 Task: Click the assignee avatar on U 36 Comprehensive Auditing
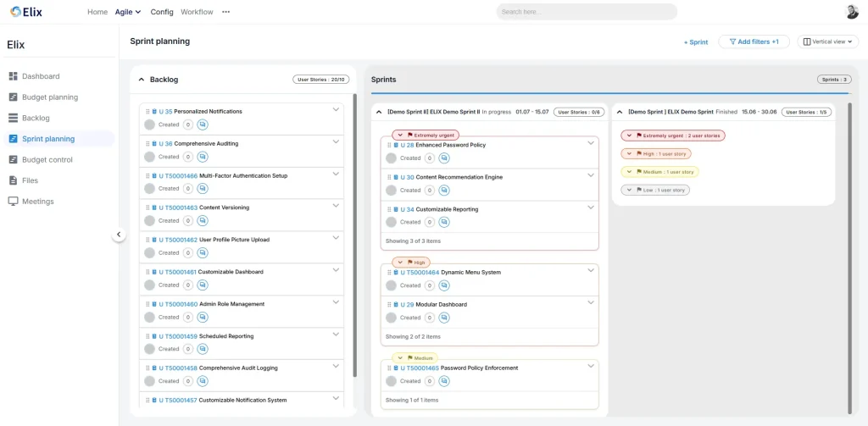click(150, 157)
